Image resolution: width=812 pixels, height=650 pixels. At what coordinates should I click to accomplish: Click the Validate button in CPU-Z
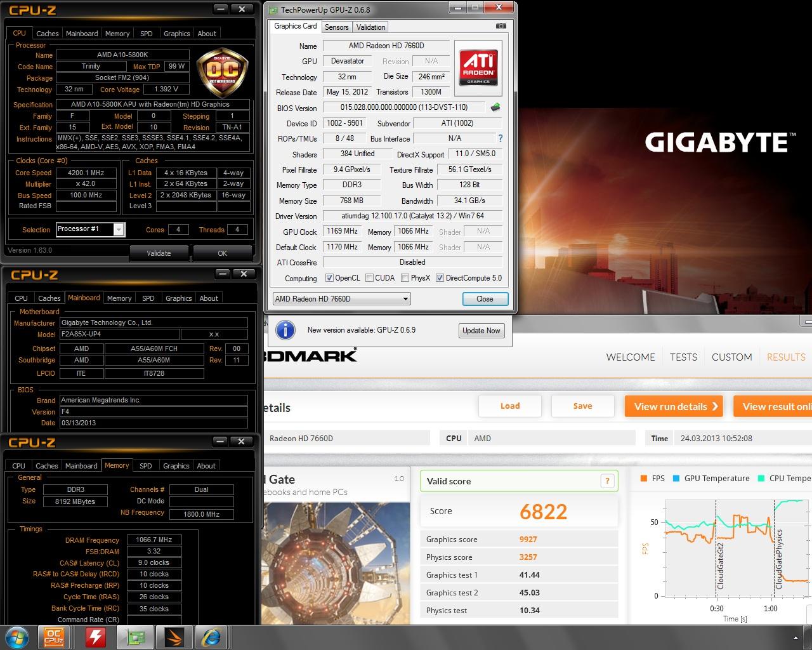coord(159,253)
